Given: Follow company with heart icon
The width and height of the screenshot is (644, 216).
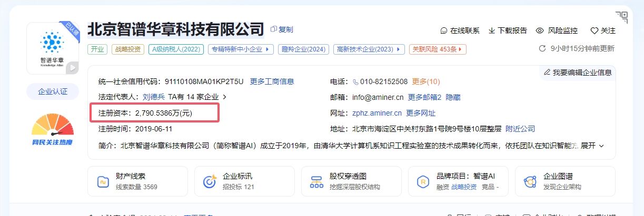Looking at the screenshot, I should pyautogui.click(x=595, y=30).
